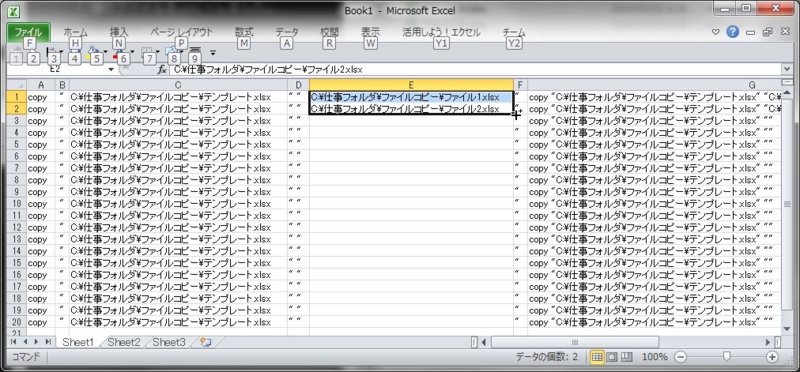Open the 表示 ribbon tab
The height and width of the screenshot is (372, 800).
point(370,32)
